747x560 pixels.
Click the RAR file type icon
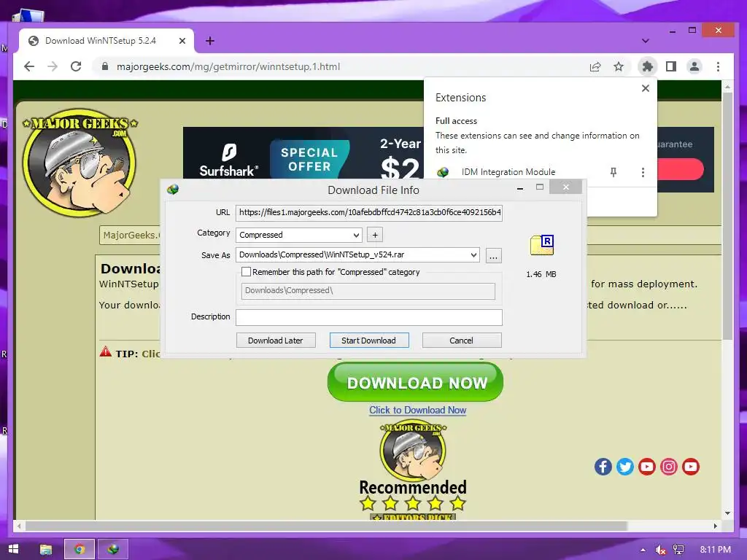pos(542,245)
